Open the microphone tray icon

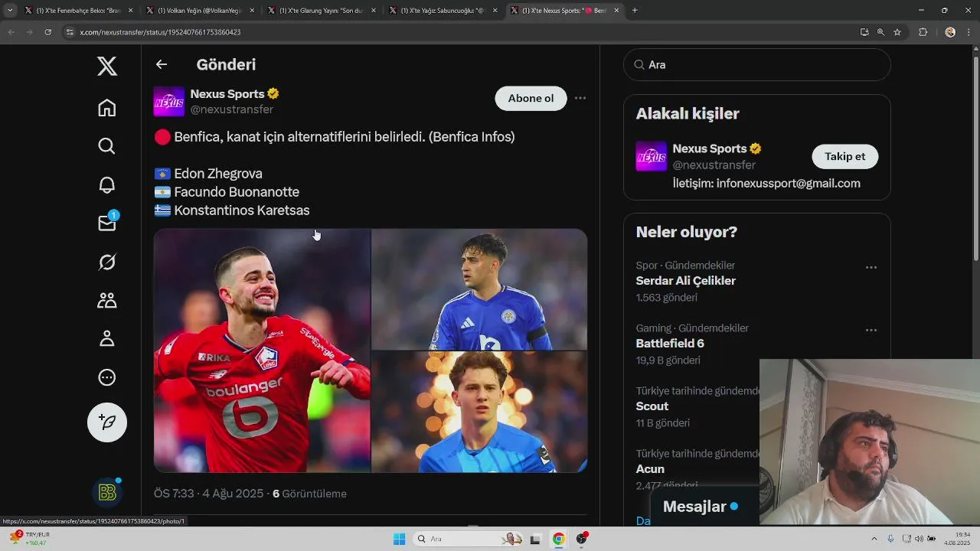(890, 539)
